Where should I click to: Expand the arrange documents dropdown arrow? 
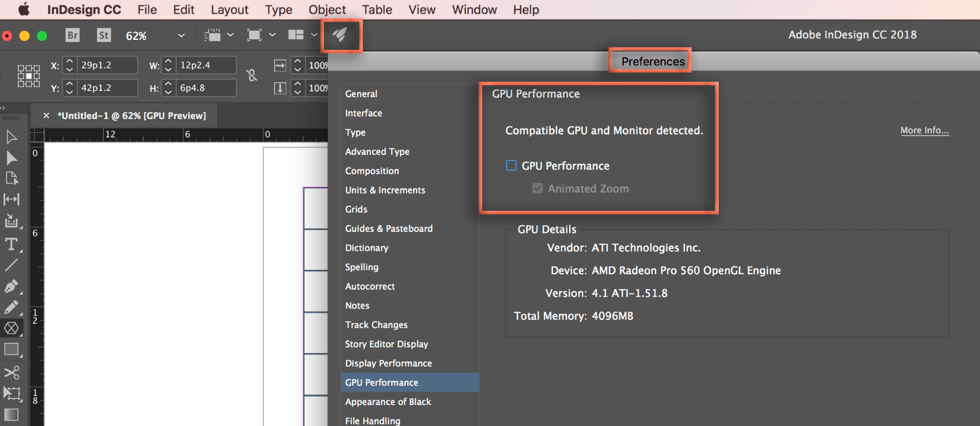point(314,35)
